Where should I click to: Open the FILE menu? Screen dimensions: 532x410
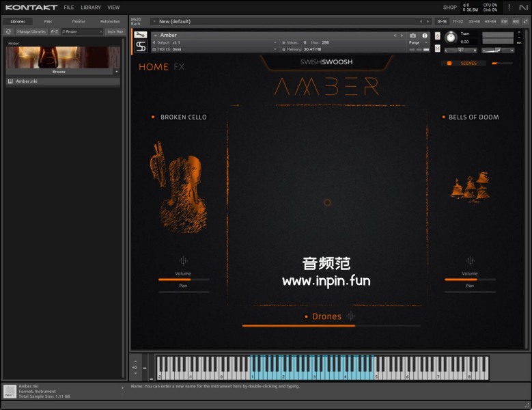coord(69,8)
